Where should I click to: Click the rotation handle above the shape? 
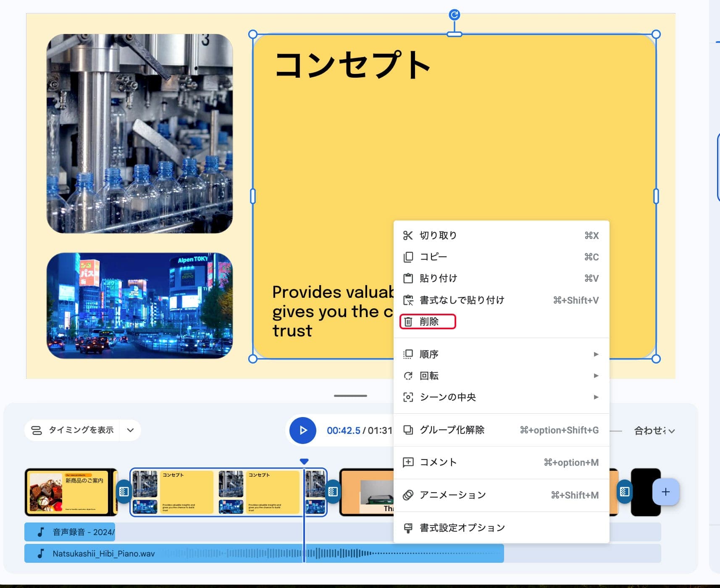click(454, 15)
